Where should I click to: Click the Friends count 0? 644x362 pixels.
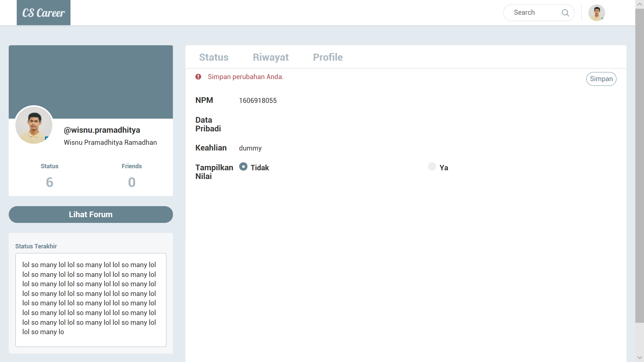(132, 182)
